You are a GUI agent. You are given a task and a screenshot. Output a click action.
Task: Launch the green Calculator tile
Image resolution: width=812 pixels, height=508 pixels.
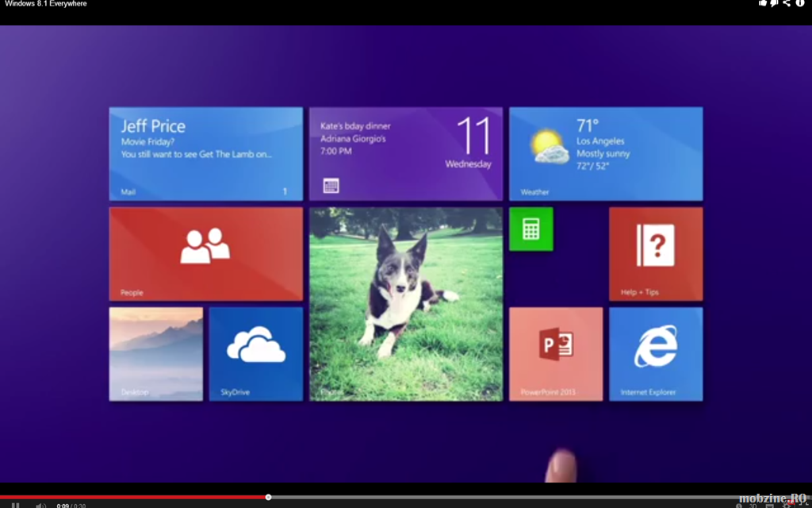530,229
